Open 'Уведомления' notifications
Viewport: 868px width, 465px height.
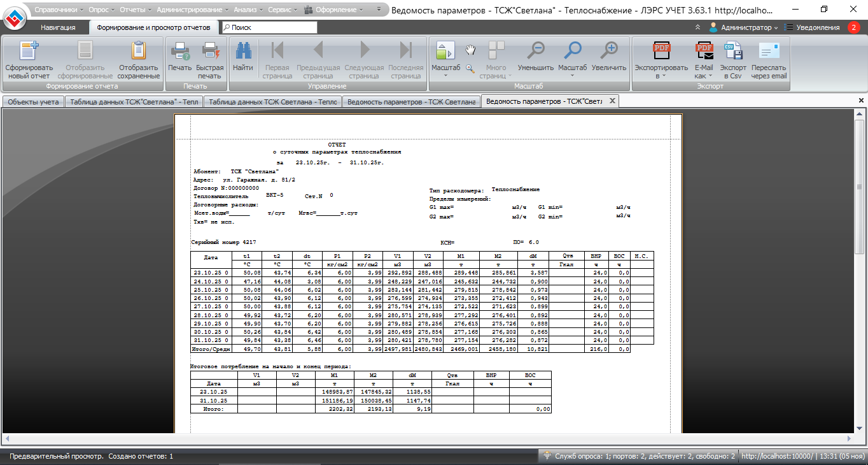point(818,27)
